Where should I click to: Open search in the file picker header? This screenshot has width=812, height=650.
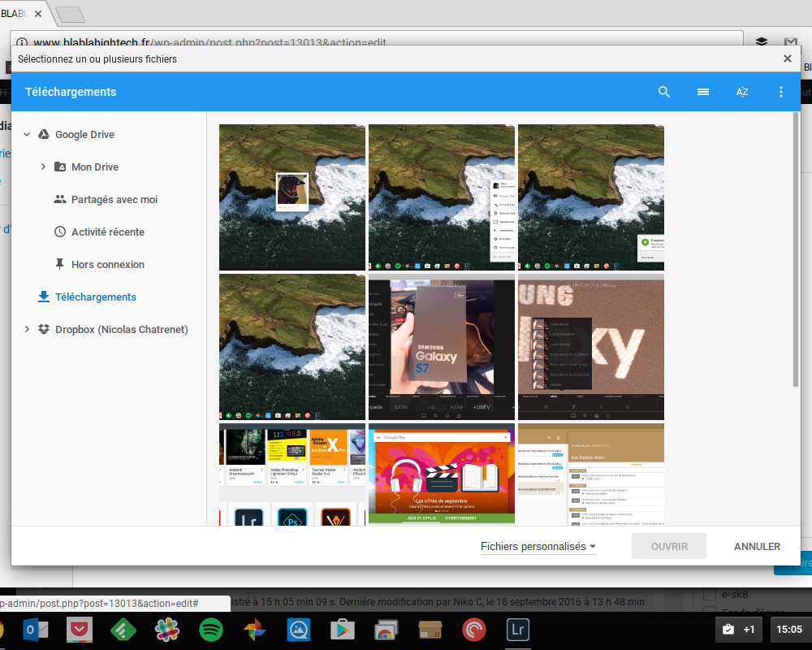coord(664,92)
